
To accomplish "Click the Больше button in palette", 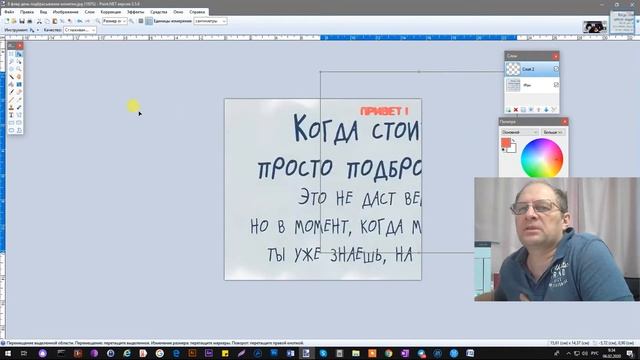I will (x=553, y=132).
